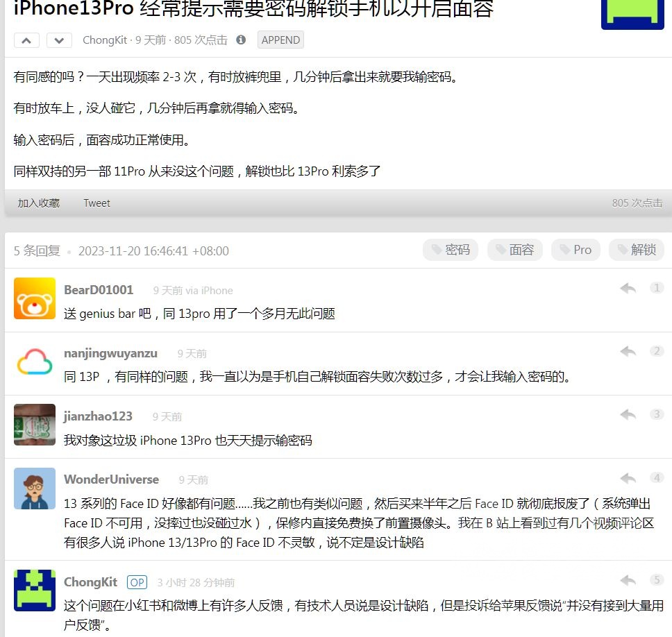Click the reply number 5 on ChongKit's comment
Viewport: 672px width, 637px height.
tap(657, 580)
